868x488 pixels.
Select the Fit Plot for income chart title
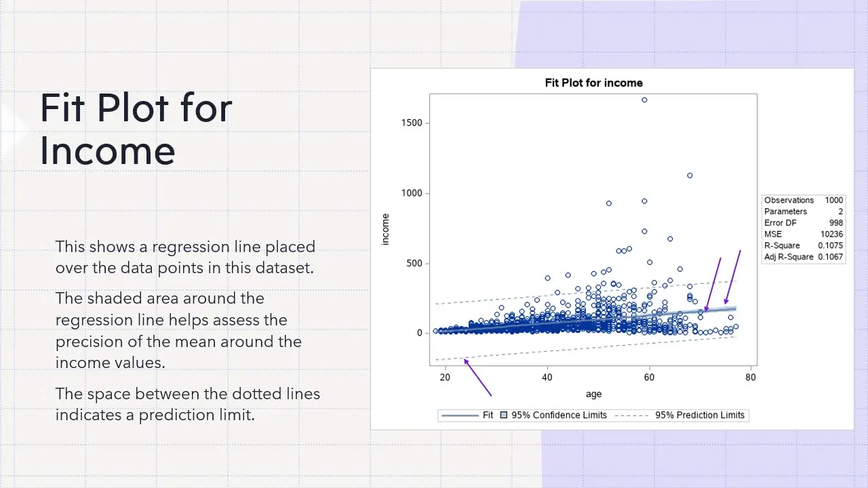tap(593, 83)
